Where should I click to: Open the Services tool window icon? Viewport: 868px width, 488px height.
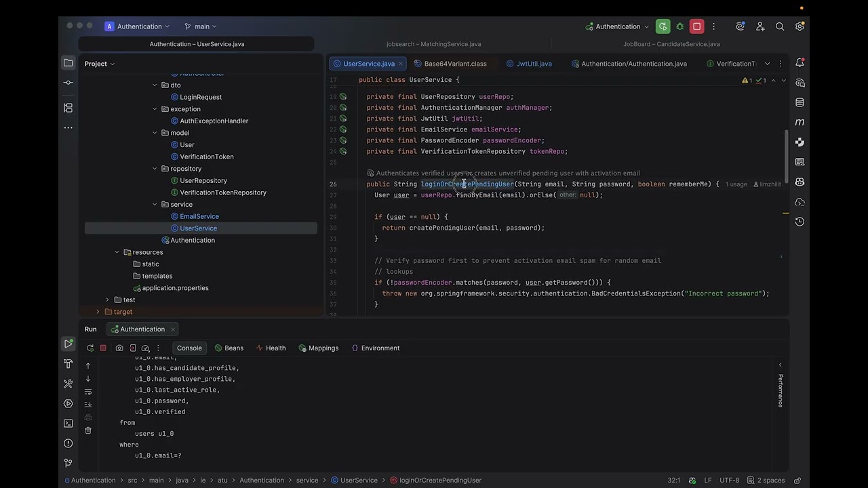click(68, 403)
